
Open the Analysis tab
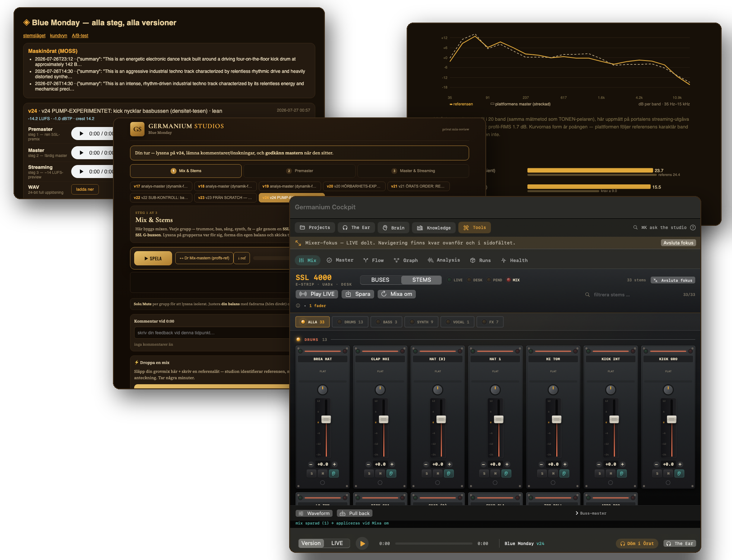pyautogui.click(x=444, y=261)
